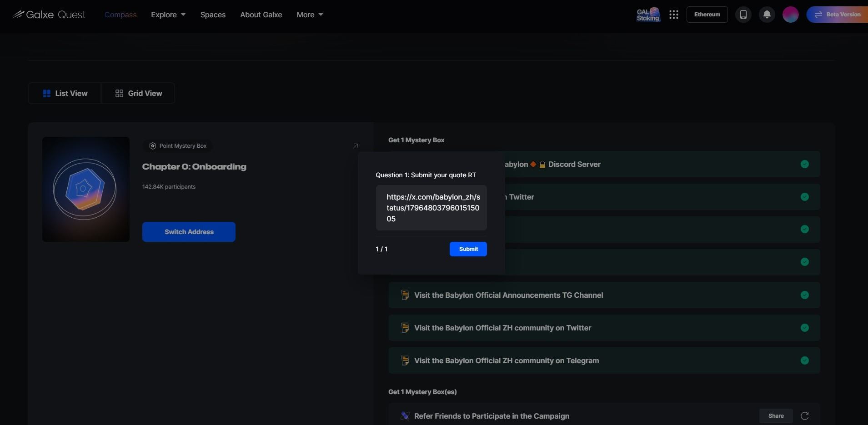Image resolution: width=868 pixels, height=425 pixels.
Task: Open the Ethereum network selector
Action: pyautogui.click(x=707, y=15)
